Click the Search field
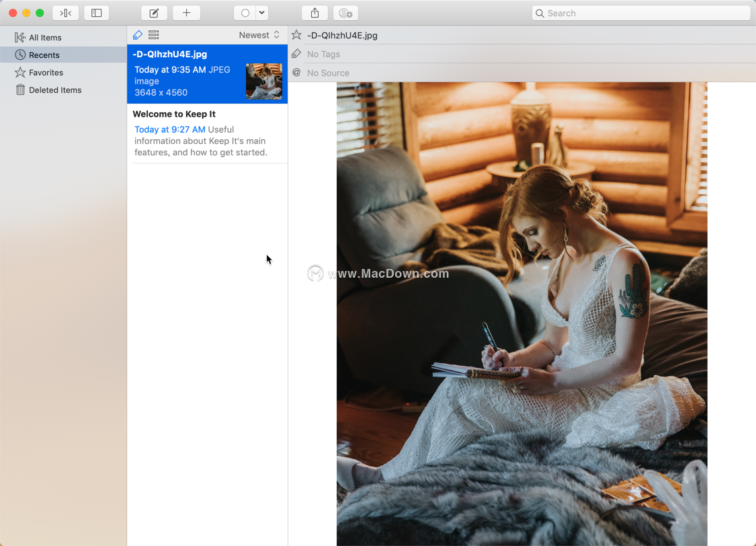 [641, 13]
